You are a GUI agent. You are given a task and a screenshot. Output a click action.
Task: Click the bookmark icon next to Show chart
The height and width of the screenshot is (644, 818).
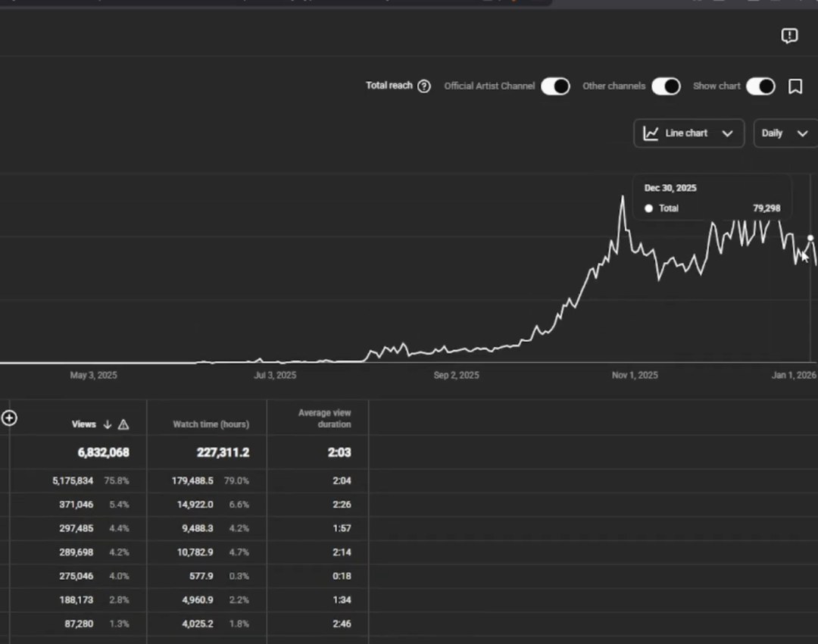click(x=795, y=86)
